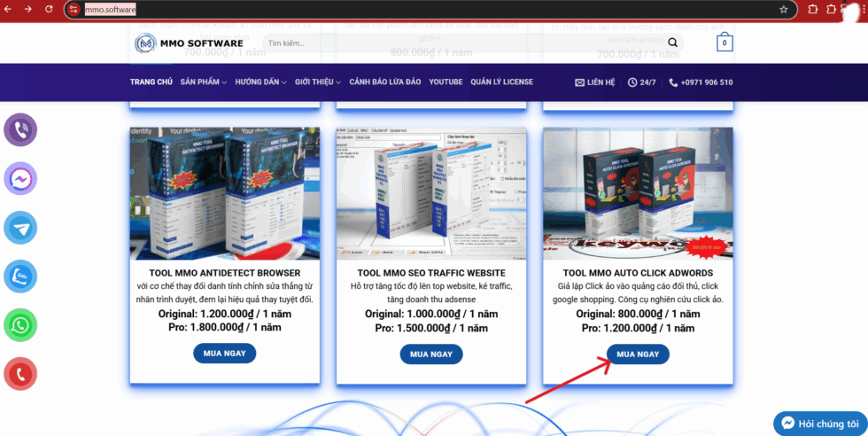
Task: Open site info icon in the address bar
Action: [74, 10]
